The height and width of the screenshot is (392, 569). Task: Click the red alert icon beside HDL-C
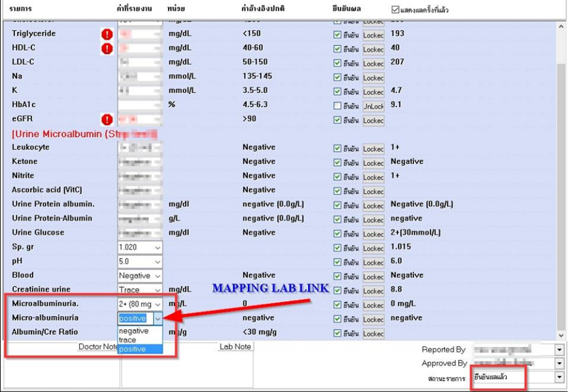click(107, 48)
